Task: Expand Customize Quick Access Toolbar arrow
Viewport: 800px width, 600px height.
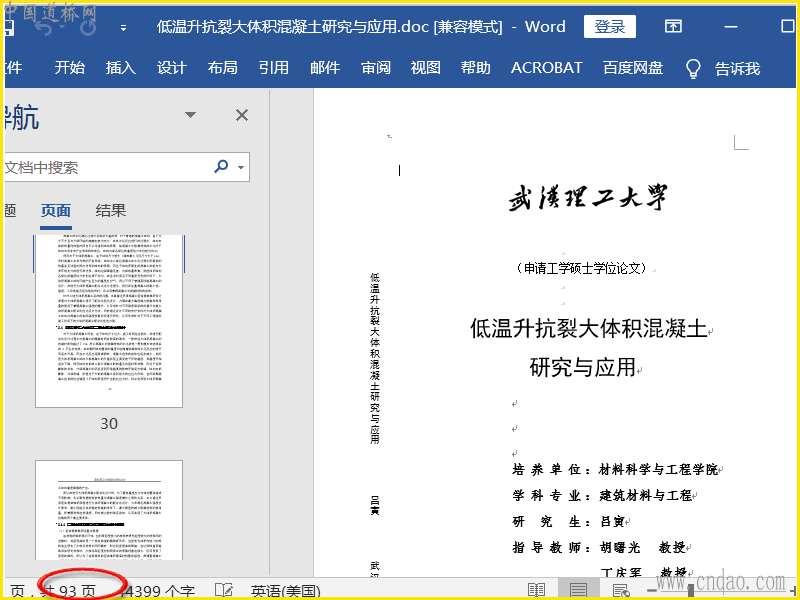Action: [123, 28]
